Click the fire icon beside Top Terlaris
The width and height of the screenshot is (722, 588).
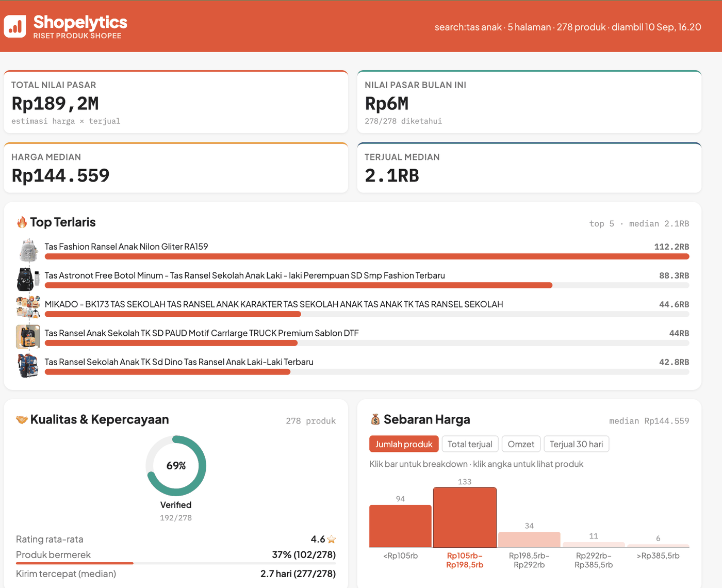22,222
